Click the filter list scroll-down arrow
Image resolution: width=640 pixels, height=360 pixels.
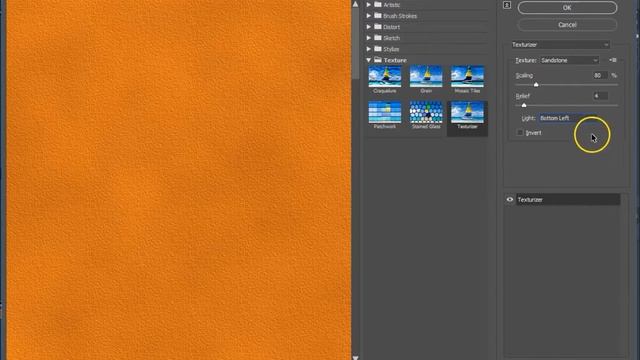(x=356, y=357)
